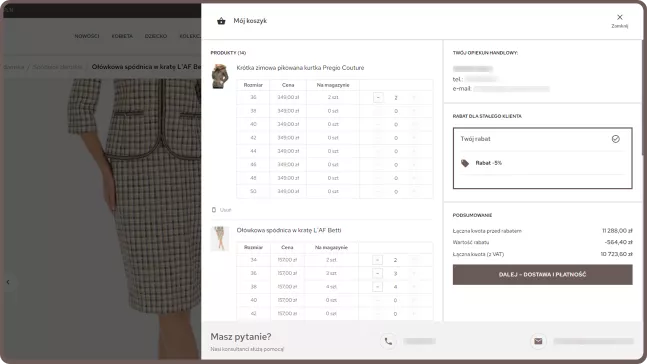Decrease quantity of skirt size 36
647x364 pixels.
pos(377,273)
